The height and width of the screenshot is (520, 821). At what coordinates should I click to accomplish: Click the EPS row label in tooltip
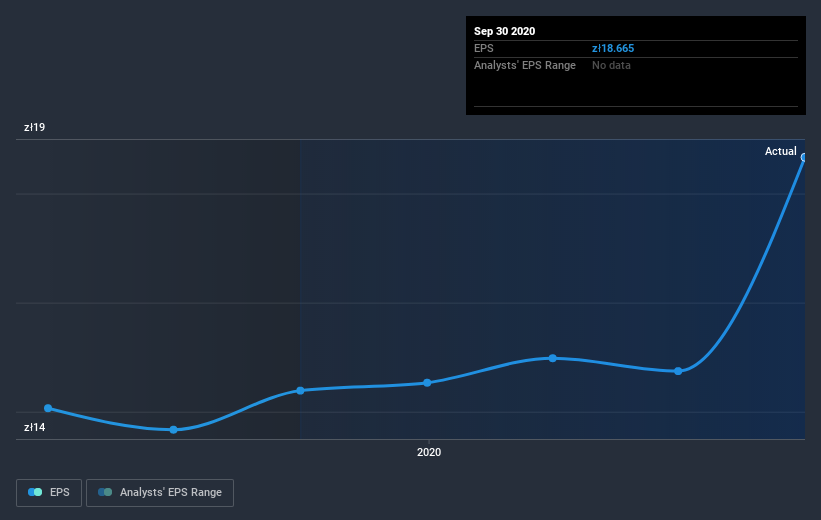point(484,48)
